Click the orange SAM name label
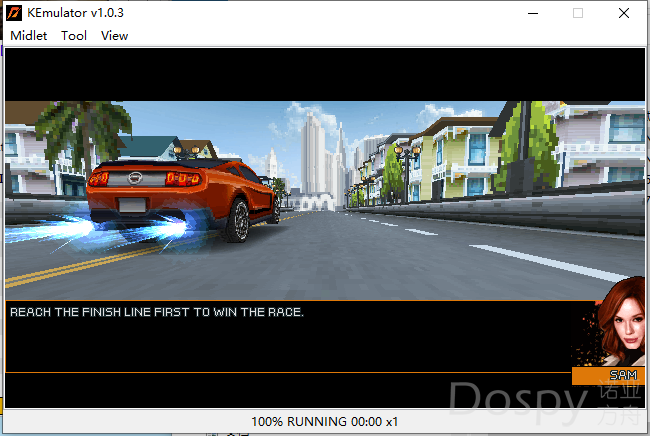Image resolution: width=650 pixels, height=436 pixels. (609, 375)
